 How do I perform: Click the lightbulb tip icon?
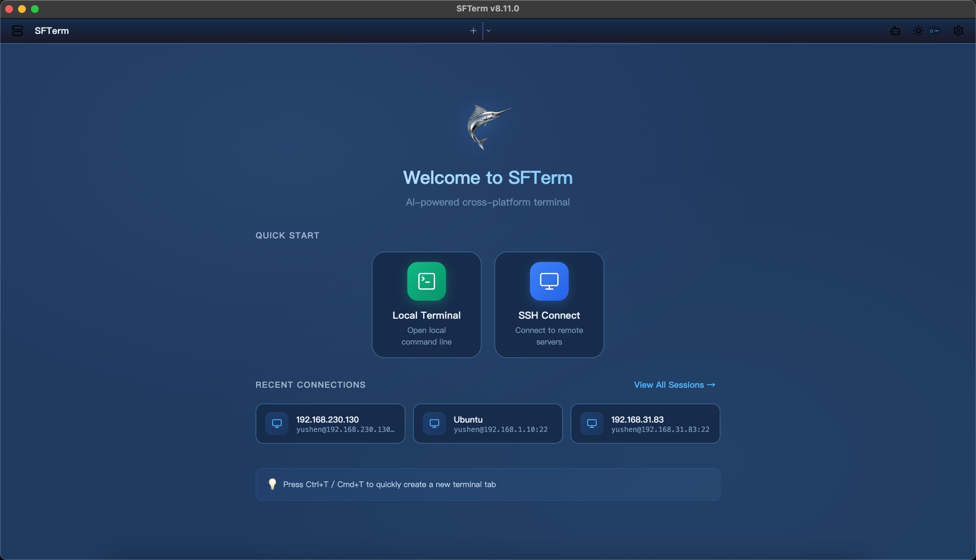[272, 484]
